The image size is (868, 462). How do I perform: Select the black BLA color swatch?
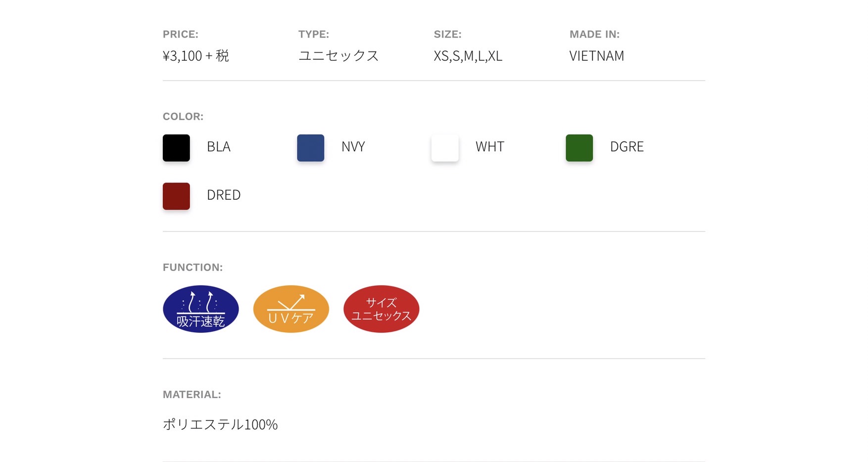click(176, 148)
